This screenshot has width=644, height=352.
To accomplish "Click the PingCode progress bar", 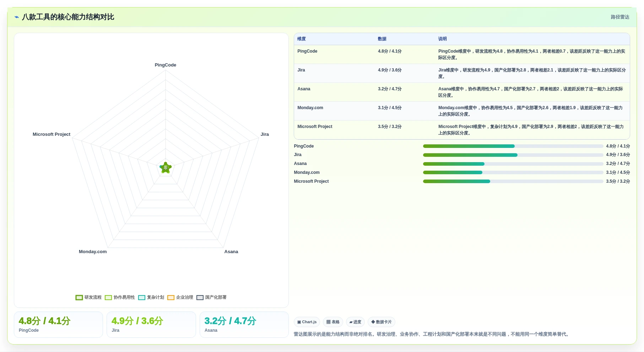I will (x=513, y=146).
